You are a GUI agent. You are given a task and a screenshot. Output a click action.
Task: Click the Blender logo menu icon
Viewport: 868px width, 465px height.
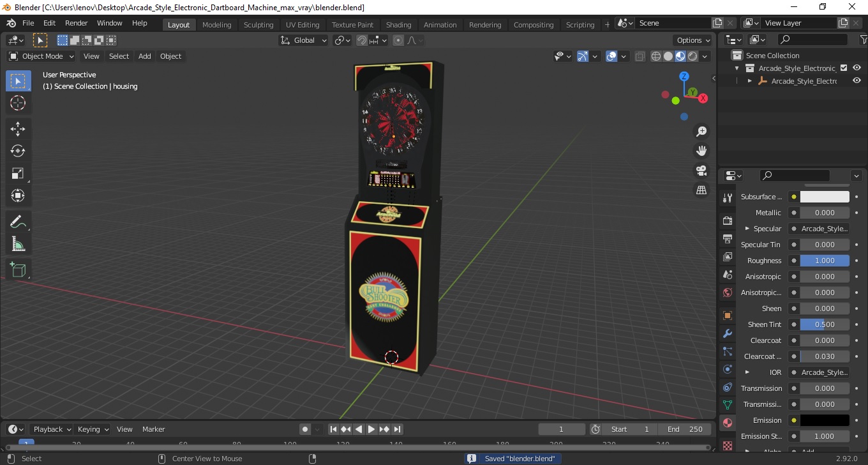coord(11,23)
